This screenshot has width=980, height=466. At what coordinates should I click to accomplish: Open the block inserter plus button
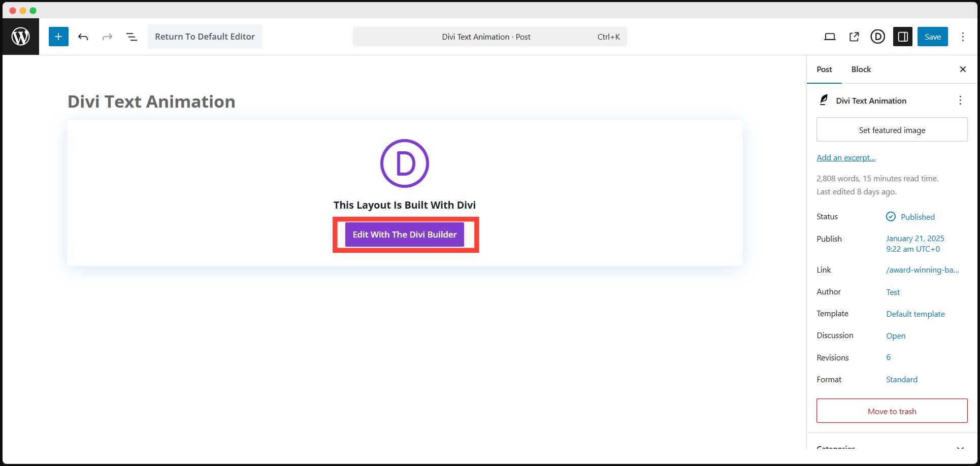(58, 37)
